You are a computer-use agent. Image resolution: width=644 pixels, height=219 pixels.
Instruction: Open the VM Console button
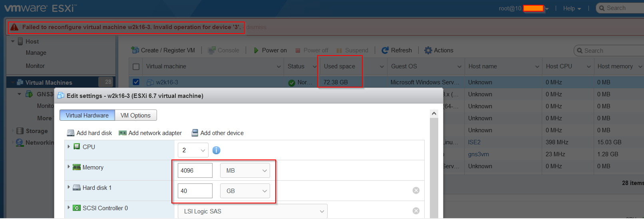point(224,50)
